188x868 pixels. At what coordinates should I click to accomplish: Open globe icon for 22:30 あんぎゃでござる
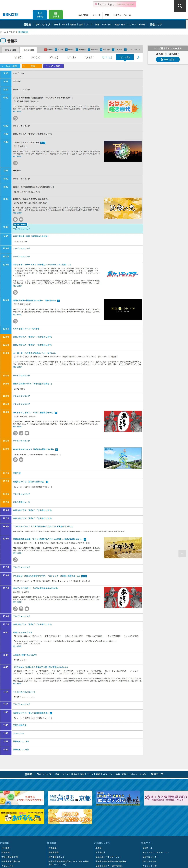(x=15, y=609)
